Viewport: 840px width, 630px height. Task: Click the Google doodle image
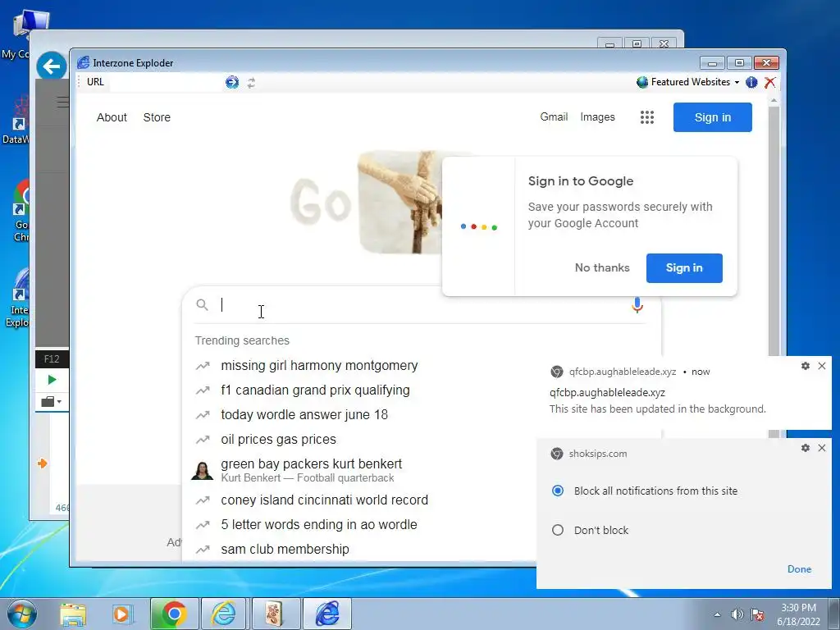[399, 203]
